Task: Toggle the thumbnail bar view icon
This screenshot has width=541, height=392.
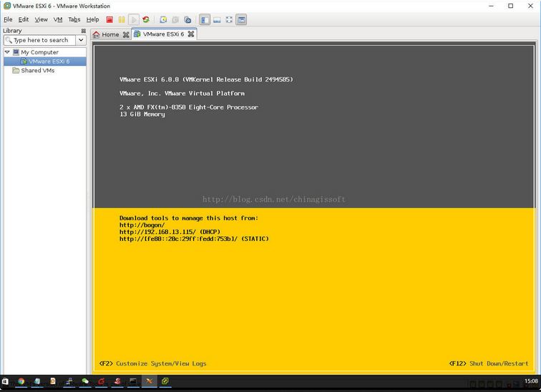Action: tap(217, 19)
